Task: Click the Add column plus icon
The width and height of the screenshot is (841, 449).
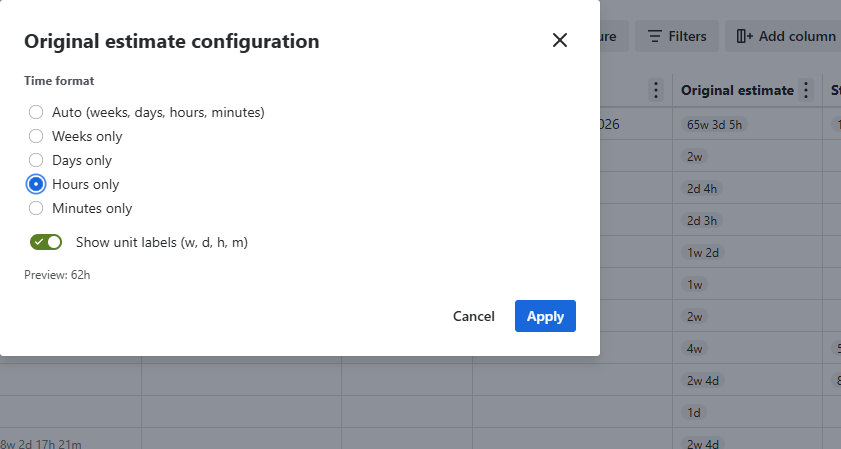Action: 744,36
